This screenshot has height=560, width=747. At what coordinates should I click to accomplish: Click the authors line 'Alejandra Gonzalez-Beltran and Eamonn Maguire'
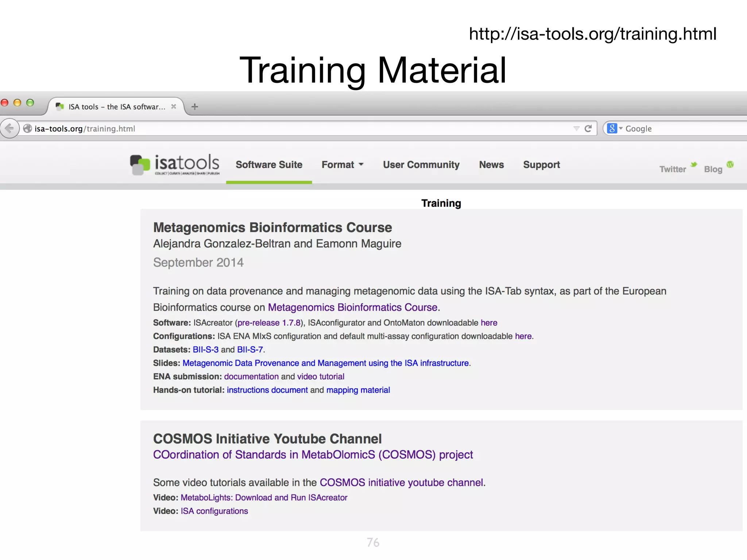pyautogui.click(x=277, y=244)
